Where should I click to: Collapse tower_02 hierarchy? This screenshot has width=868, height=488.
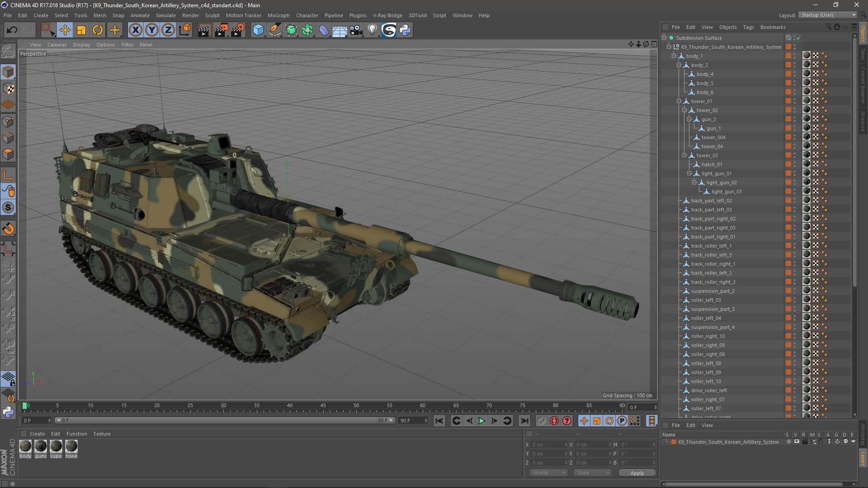tap(684, 110)
